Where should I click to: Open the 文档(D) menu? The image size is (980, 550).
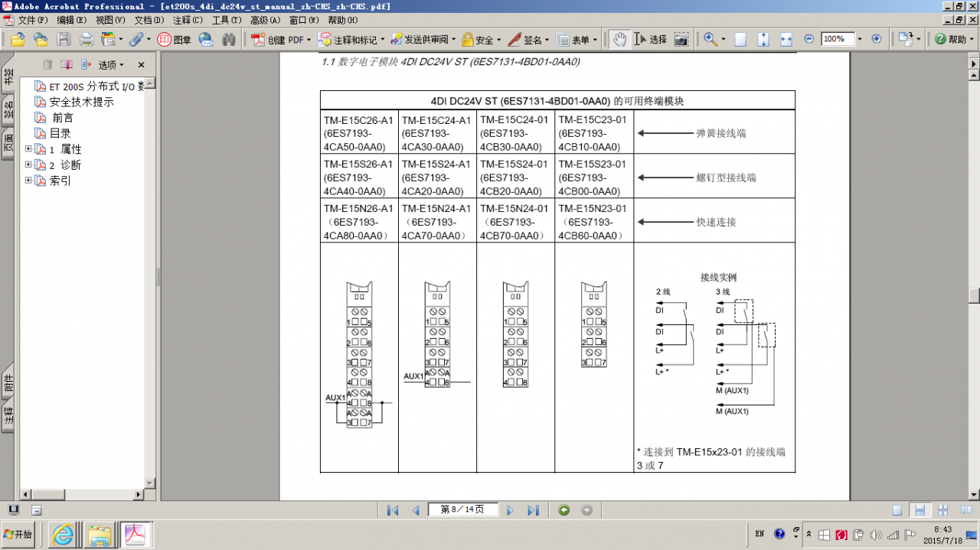149,20
